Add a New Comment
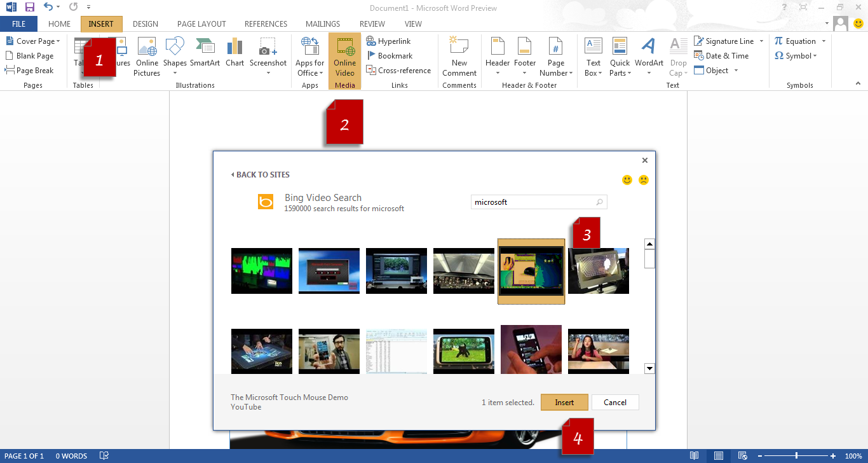 [459, 57]
